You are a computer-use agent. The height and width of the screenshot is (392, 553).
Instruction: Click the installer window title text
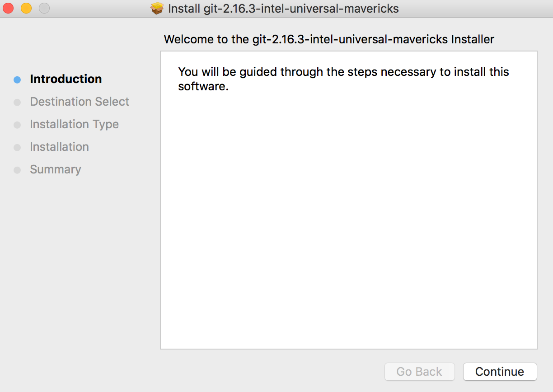[283, 8]
